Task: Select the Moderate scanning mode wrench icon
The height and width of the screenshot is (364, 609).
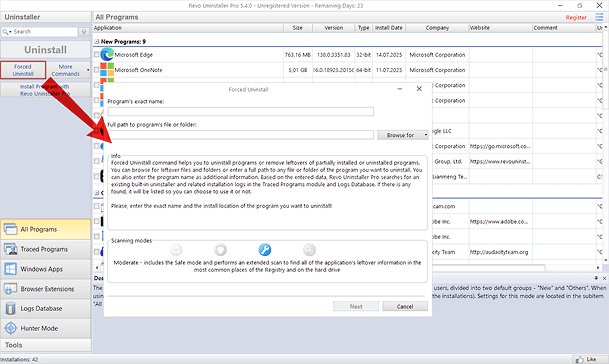Action: (265, 250)
